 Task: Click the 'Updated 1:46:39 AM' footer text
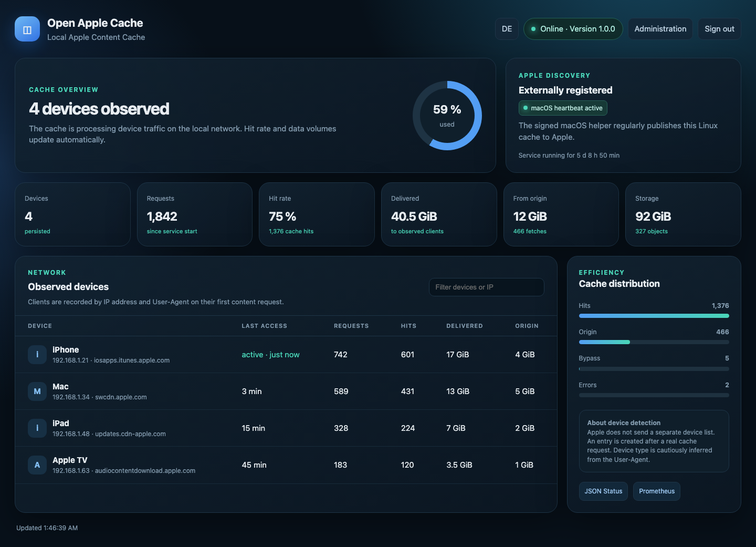[x=47, y=528]
